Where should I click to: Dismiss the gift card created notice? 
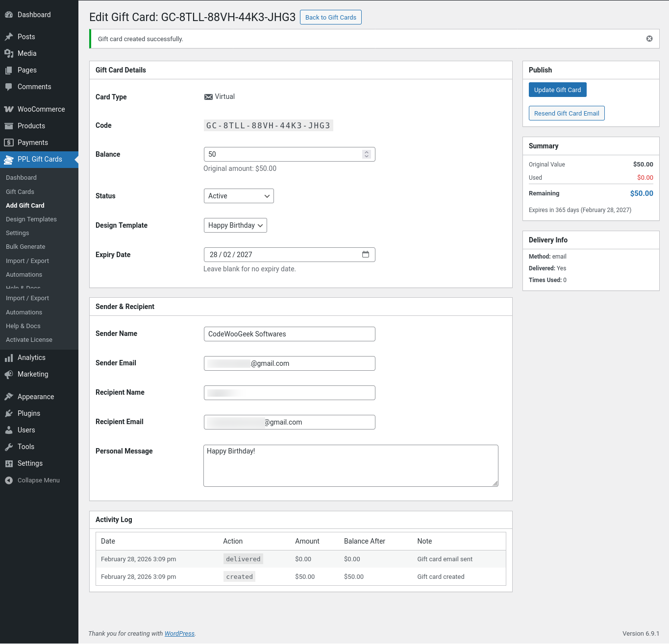pyautogui.click(x=649, y=39)
